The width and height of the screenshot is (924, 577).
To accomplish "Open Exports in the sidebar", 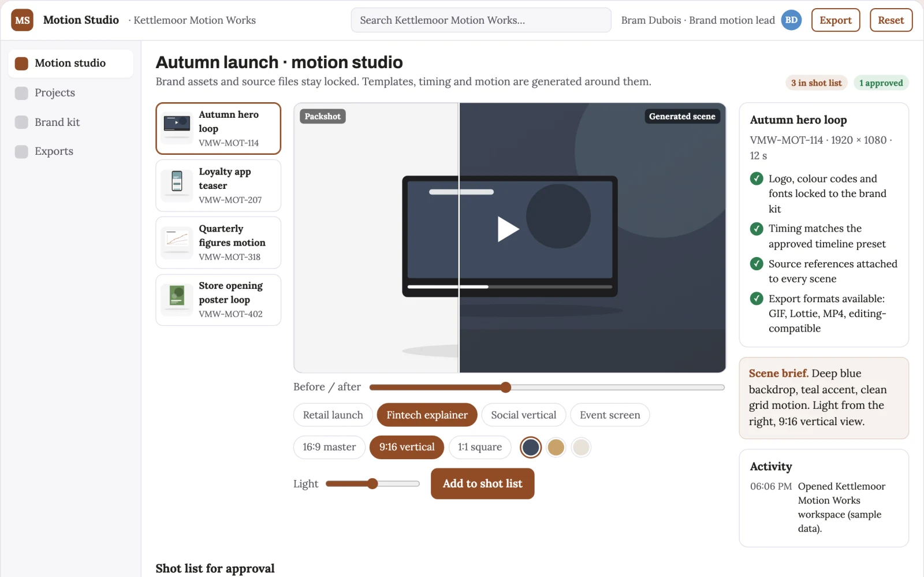I will [70, 152].
